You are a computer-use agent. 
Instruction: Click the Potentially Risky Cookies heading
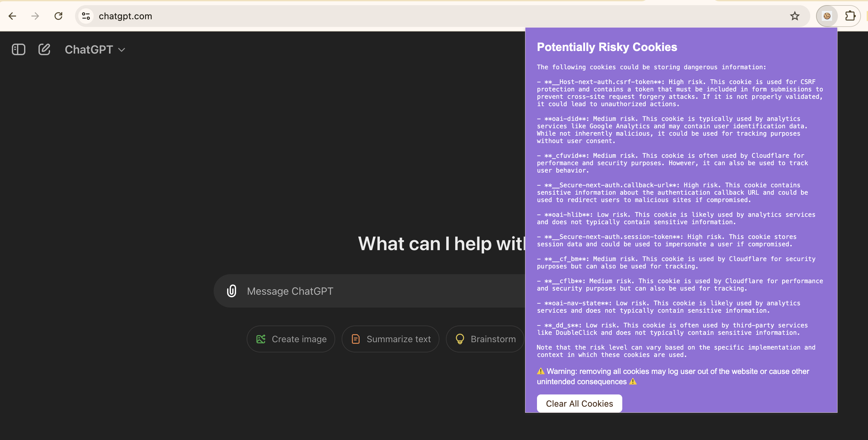coord(607,47)
